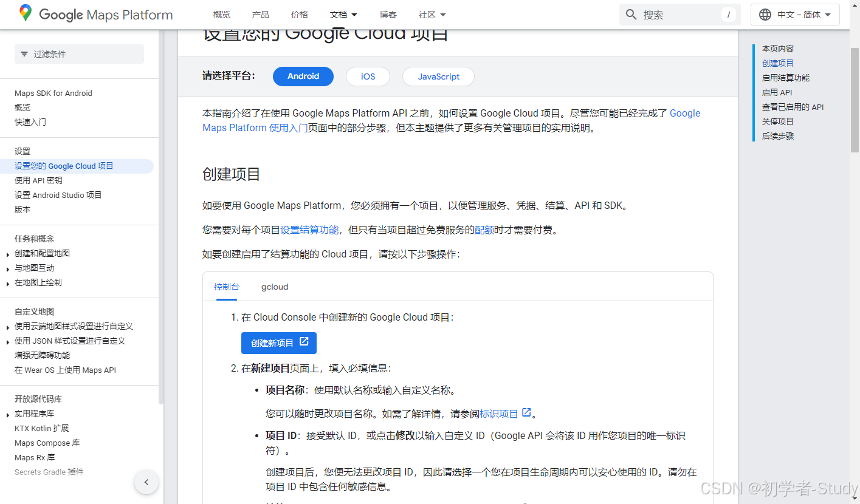Open Maps Rx 库 in sidebar

click(35, 457)
